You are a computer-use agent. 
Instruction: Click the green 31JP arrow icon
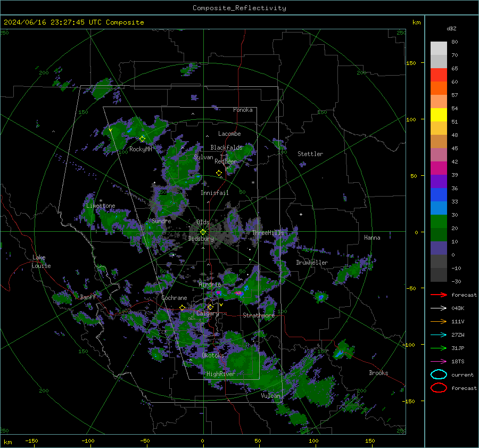click(x=439, y=348)
